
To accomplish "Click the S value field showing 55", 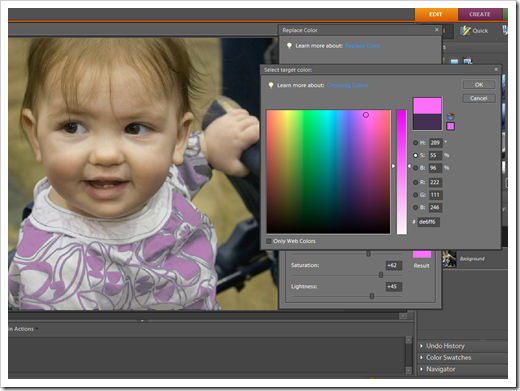I will pyautogui.click(x=435, y=155).
